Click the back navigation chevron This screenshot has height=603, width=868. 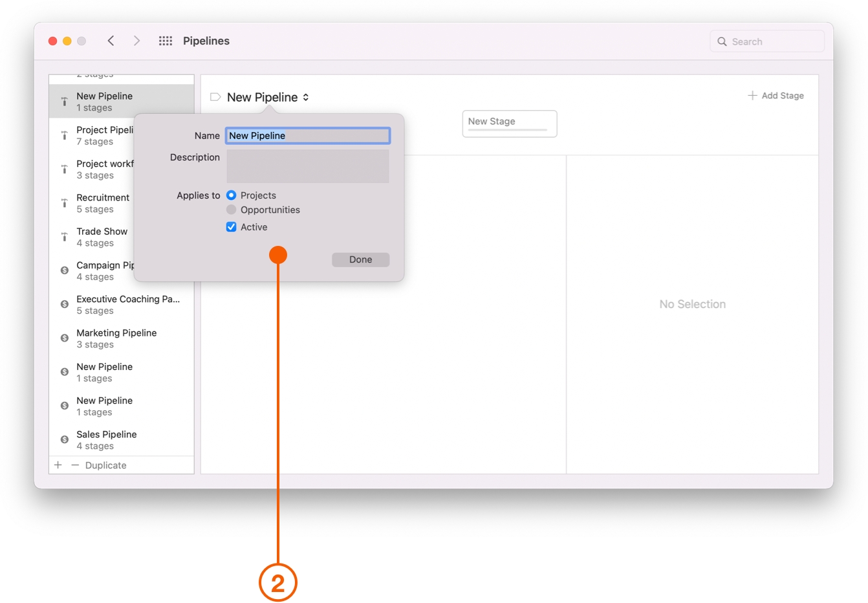tap(111, 40)
